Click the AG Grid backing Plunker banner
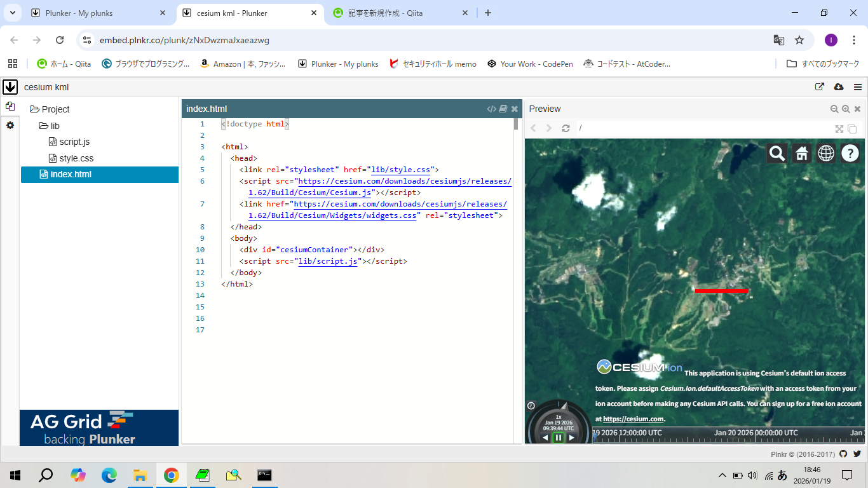The width and height of the screenshot is (868, 488). pyautogui.click(x=99, y=428)
